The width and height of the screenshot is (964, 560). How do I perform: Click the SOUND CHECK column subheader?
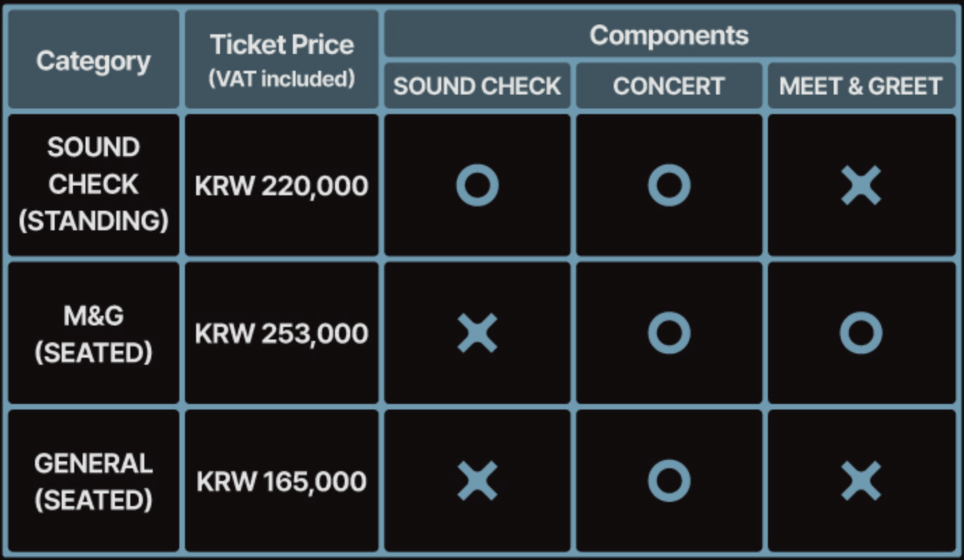point(477,86)
